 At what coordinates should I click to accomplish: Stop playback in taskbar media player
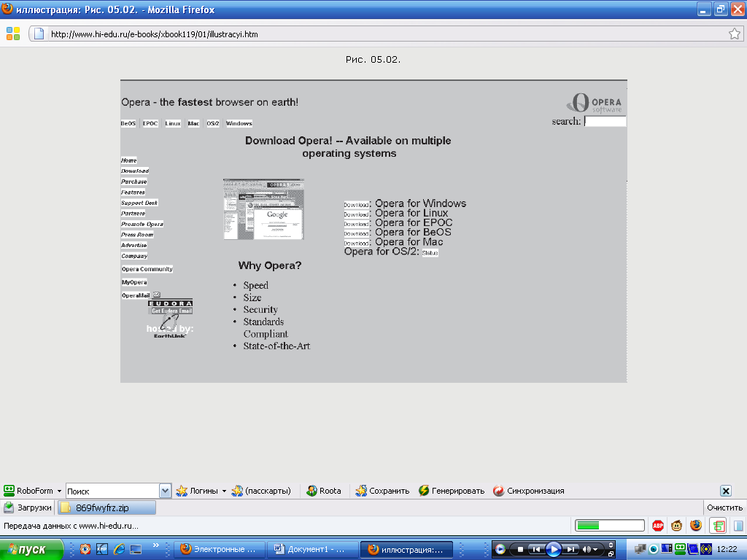[x=520, y=549]
